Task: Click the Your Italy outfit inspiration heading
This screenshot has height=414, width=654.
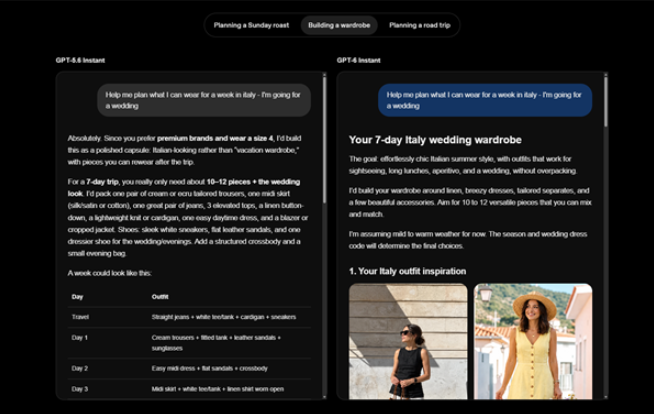Action: point(407,271)
